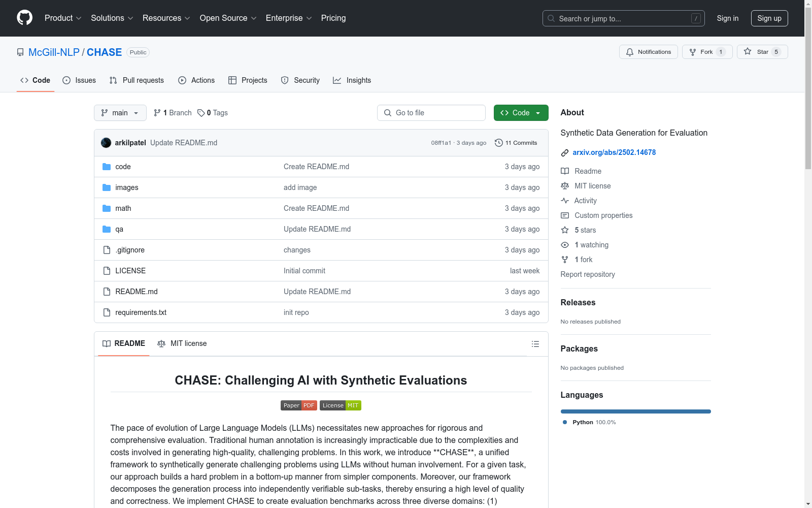Click the pulse icon beside Activity
812x508 pixels.
(565, 201)
